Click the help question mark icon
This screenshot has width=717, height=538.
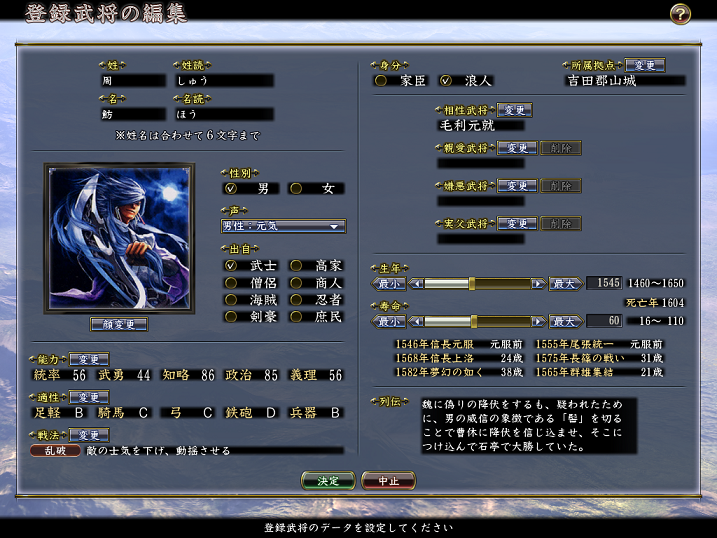click(x=680, y=14)
